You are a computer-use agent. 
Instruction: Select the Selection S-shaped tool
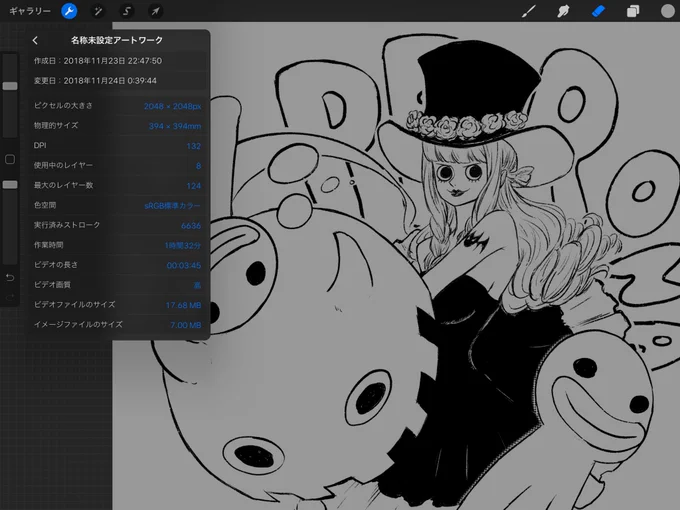[x=127, y=11]
